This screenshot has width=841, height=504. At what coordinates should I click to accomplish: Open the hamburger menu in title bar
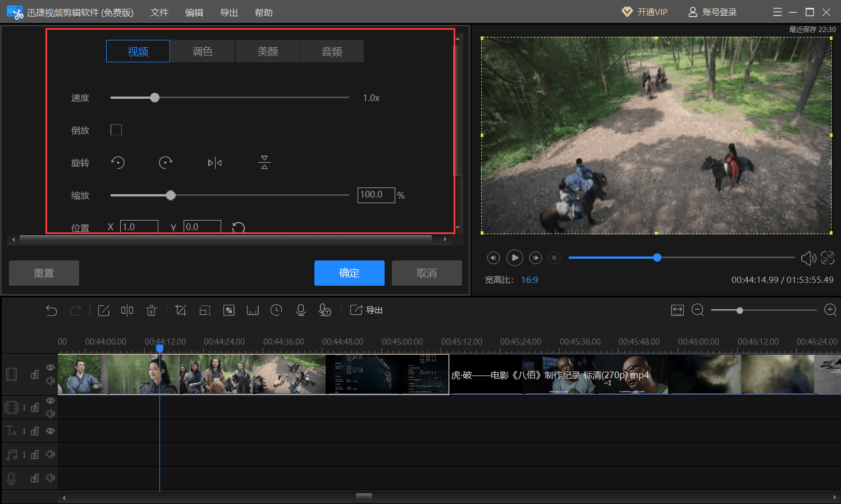(x=777, y=12)
